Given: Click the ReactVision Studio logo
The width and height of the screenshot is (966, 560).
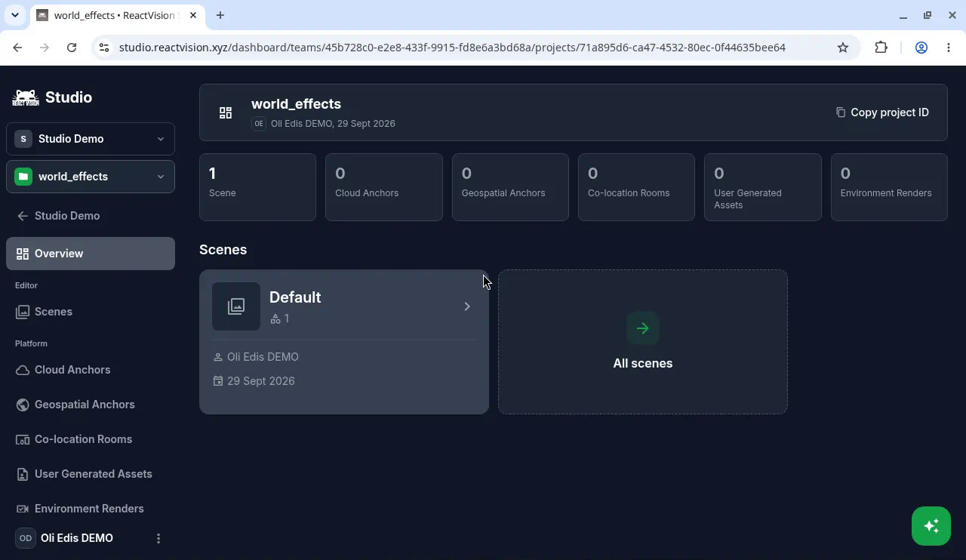Looking at the screenshot, I should tap(52, 97).
